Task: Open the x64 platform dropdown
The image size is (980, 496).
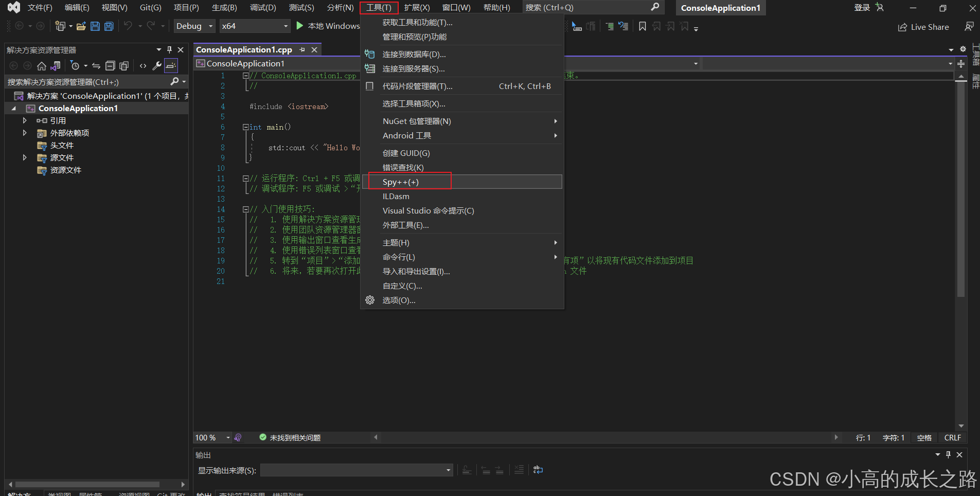Action: 254,26
